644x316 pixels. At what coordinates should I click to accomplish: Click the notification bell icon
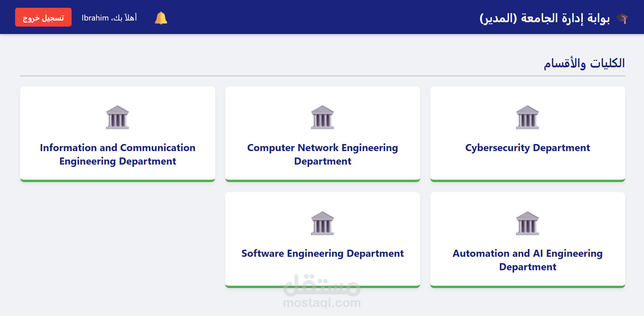pyautogui.click(x=161, y=18)
